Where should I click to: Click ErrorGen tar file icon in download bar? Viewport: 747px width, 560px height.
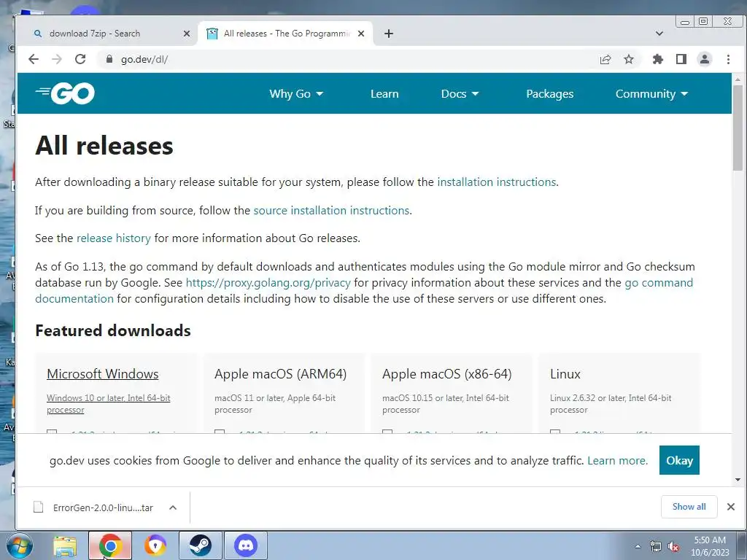pos(39,507)
